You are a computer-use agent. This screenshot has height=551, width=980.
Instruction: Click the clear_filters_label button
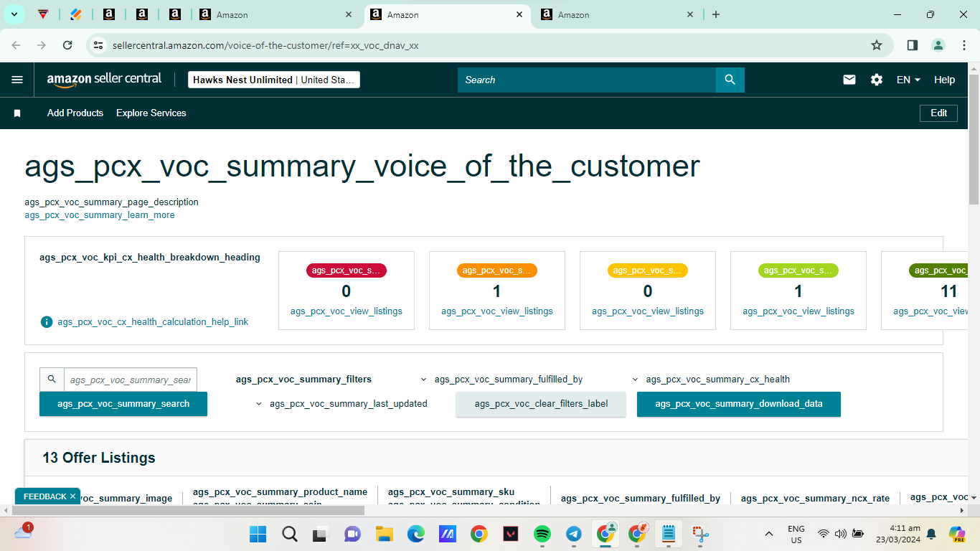(x=541, y=404)
